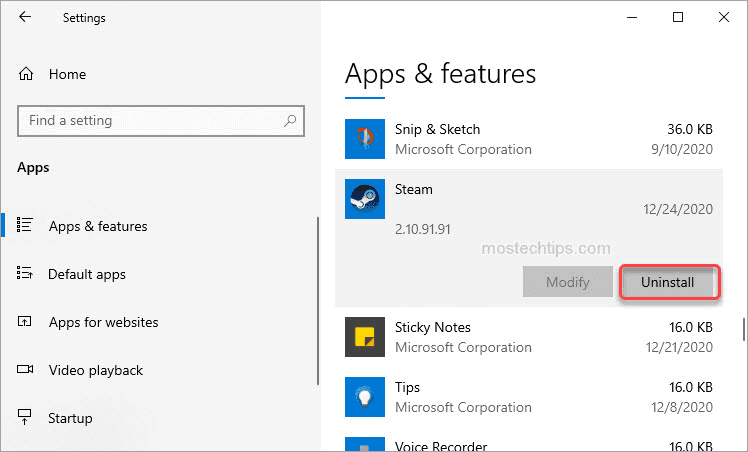Click the Tips lightbulb app icon
Screen dimensions: 748x452
pyautogui.click(x=365, y=397)
